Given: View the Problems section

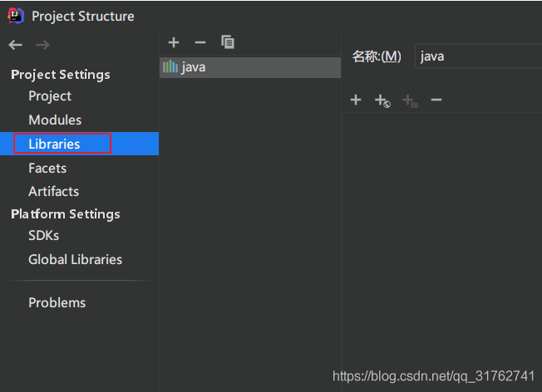Looking at the screenshot, I should [57, 302].
